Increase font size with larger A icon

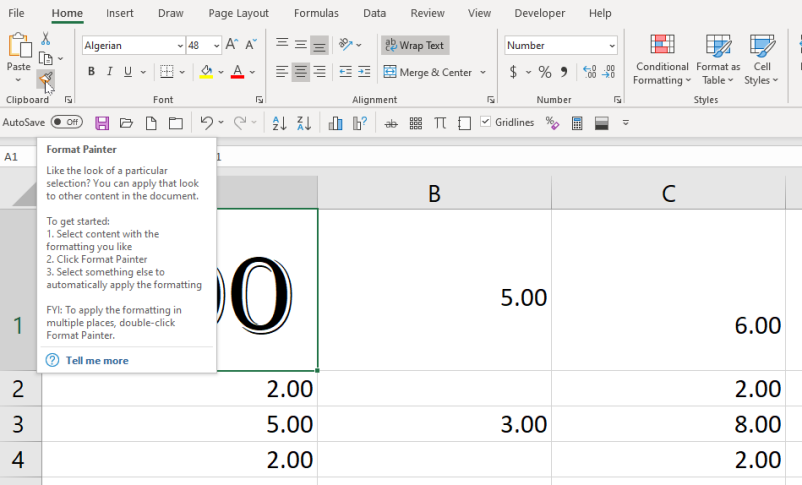pyautogui.click(x=231, y=45)
